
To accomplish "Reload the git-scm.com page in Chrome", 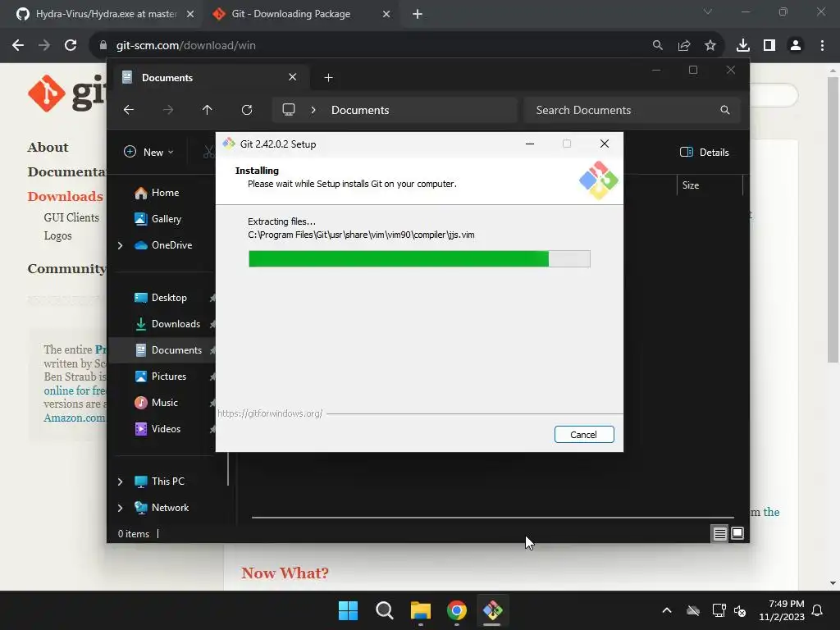I will pos(71,46).
